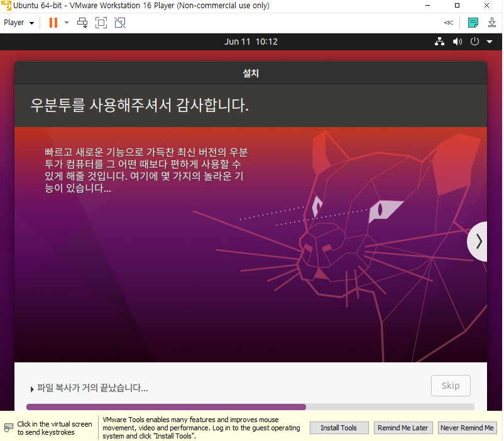Pause the virtual machine

pos(53,23)
